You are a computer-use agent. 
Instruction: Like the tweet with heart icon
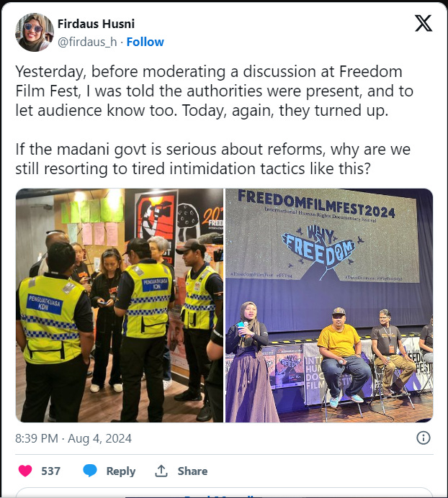click(25, 471)
